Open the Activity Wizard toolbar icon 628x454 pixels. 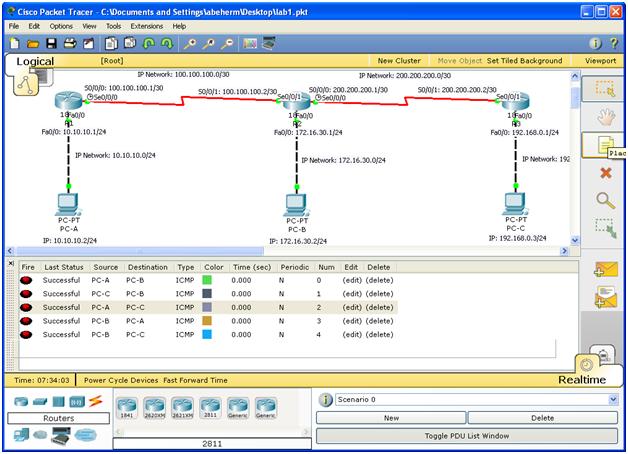pyautogui.click(x=89, y=43)
